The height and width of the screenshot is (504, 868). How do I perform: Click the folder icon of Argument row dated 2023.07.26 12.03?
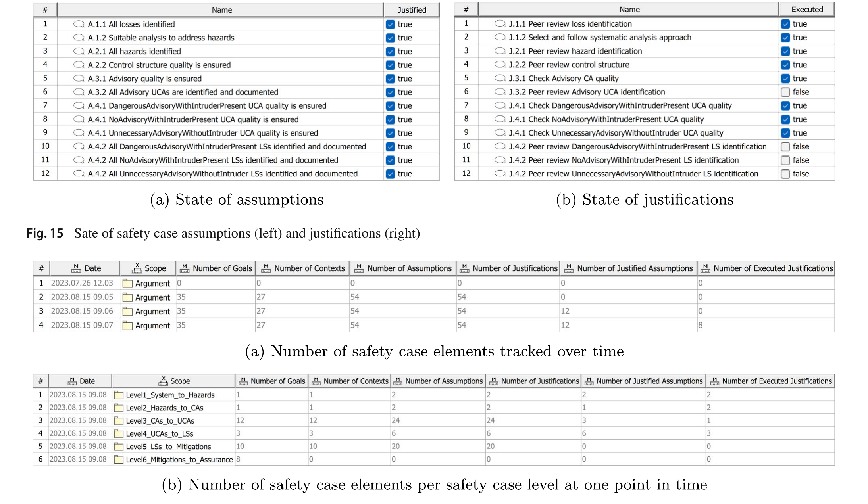point(127,284)
